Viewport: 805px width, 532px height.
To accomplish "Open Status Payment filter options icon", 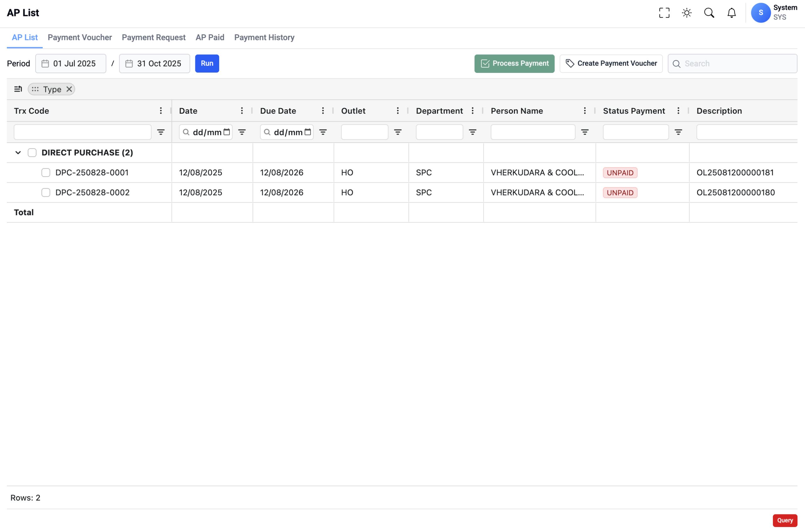I will click(x=678, y=132).
